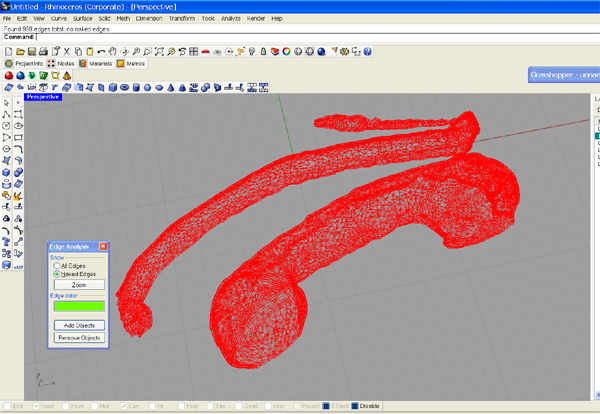Select the Polyline tool in left toolbar
600x414 pixels.
point(6,114)
